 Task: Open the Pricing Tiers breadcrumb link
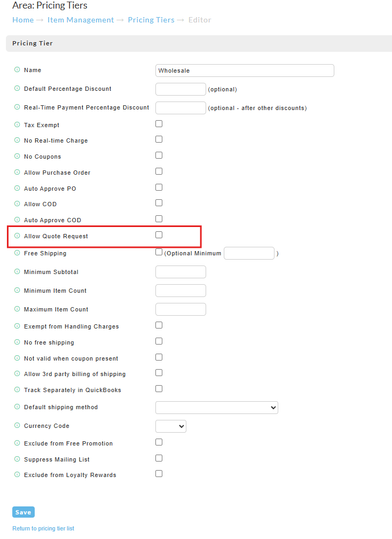[151, 20]
